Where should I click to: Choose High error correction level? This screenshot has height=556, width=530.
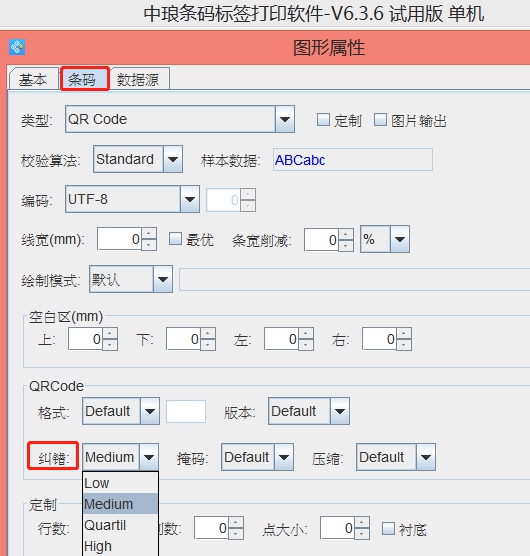tap(120, 546)
